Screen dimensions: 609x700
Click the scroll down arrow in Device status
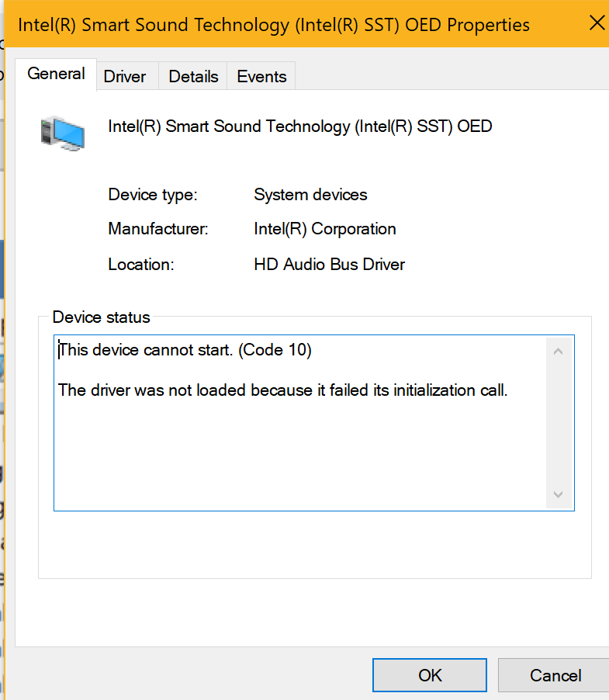[558, 494]
